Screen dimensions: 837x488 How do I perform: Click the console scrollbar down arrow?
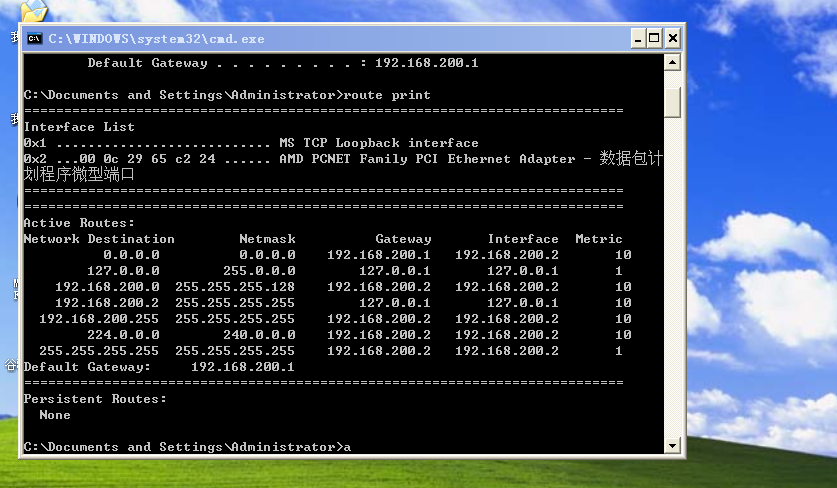(x=672, y=445)
